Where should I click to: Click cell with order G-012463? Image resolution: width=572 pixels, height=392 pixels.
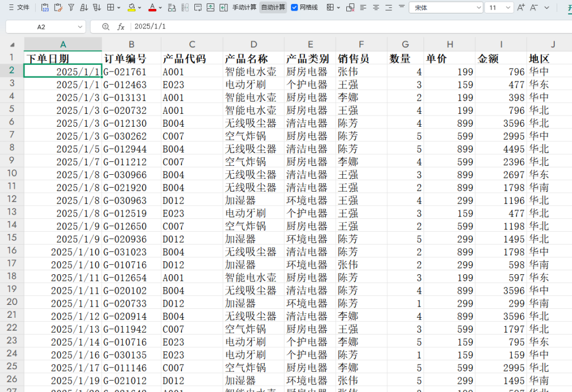pos(131,84)
